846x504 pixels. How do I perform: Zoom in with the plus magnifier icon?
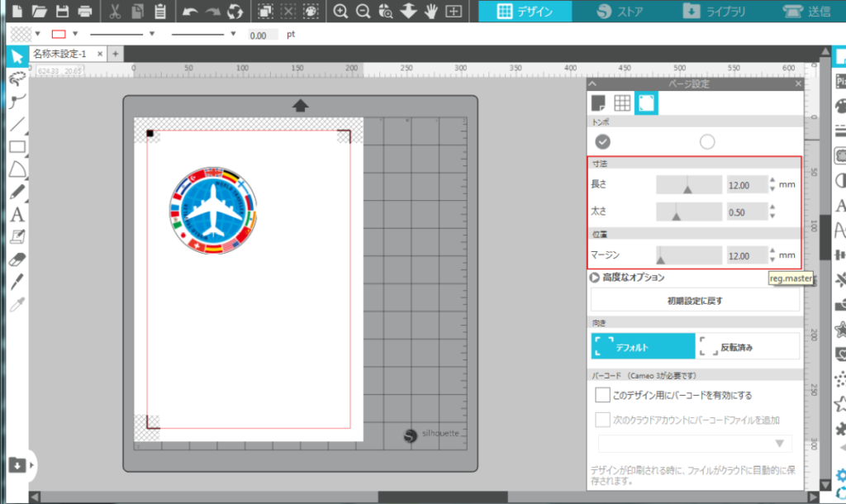click(340, 11)
